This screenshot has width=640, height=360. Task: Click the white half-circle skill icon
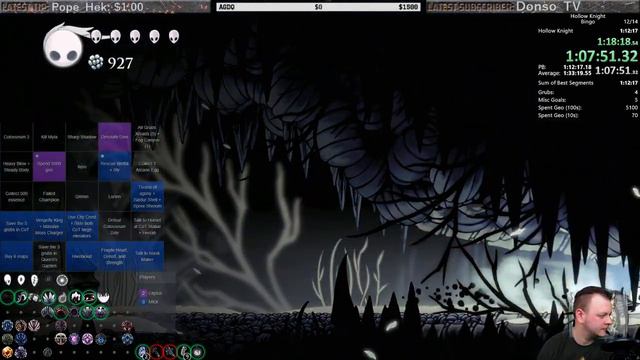104,297
